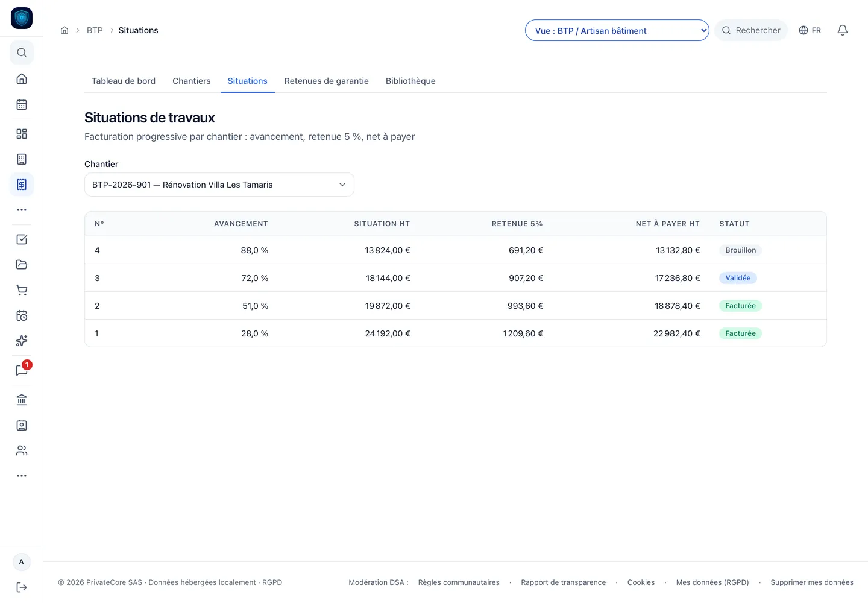Open the shopping cart sidebar icon
Image resolution: width=868 pixels, height=603 pixels.
point(22,290)
